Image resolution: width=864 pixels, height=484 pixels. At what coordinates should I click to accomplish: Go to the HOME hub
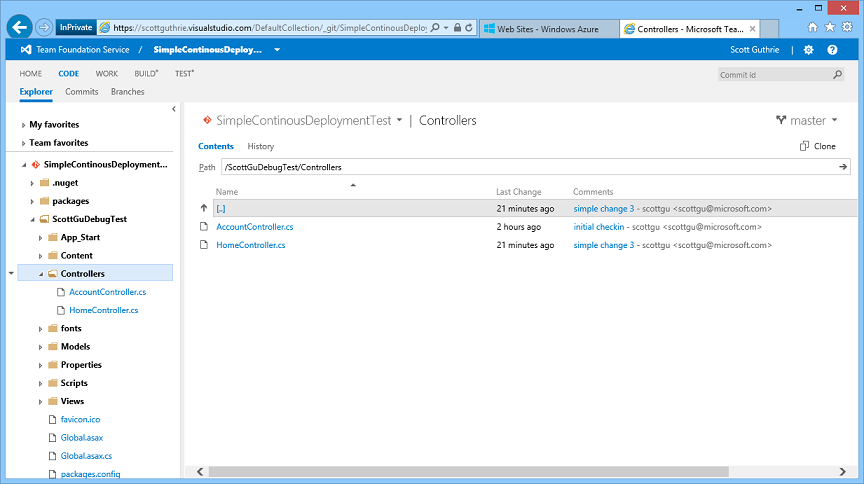tap(30, 73)
